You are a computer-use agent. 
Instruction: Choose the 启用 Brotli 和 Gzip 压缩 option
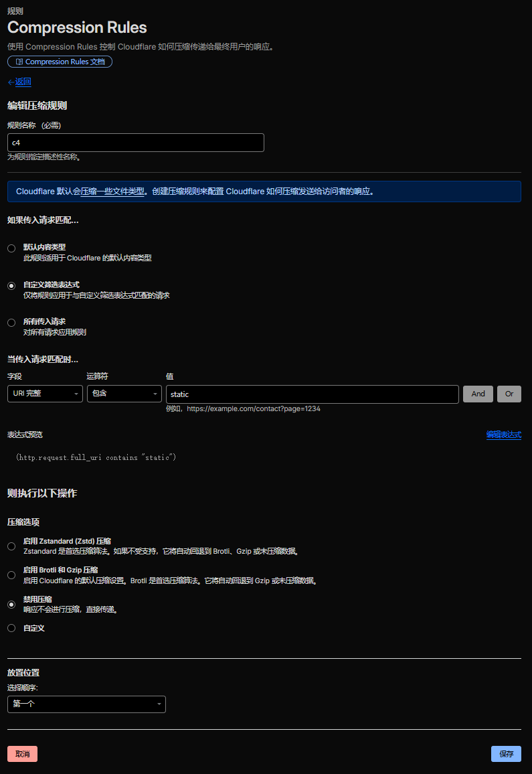coord(11,575)
